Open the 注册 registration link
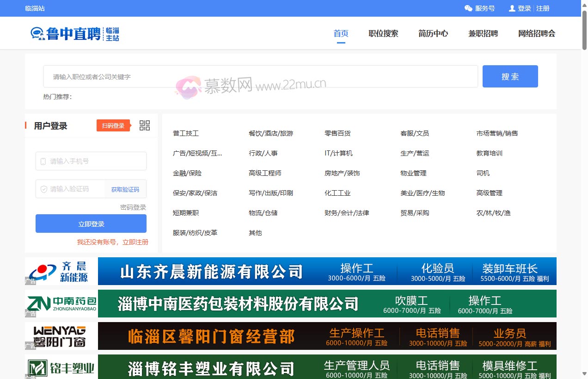 [x=542, y=8]
